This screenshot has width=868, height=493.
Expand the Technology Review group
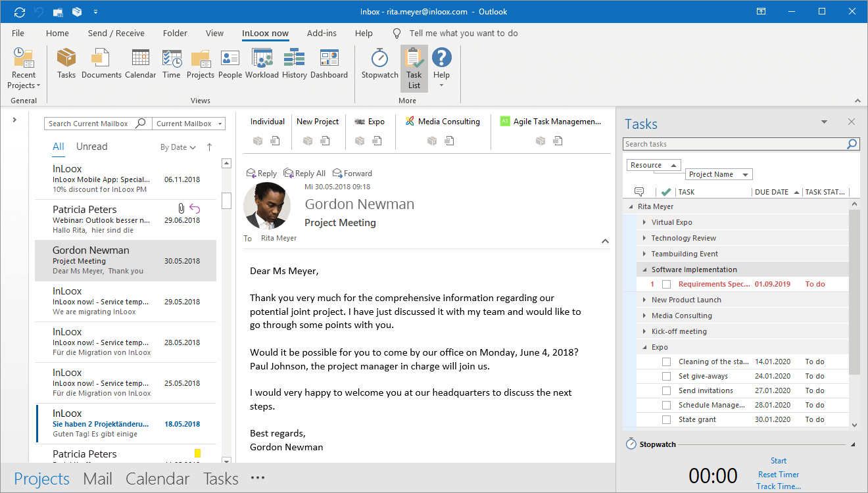tap(644, 238)
